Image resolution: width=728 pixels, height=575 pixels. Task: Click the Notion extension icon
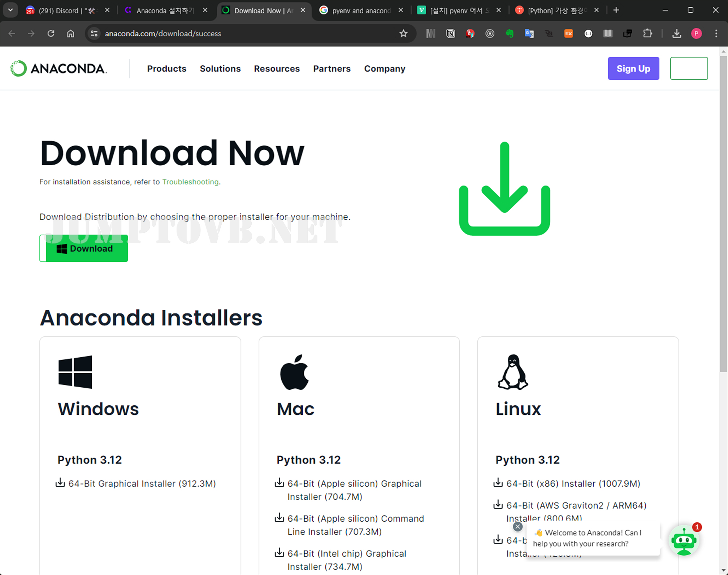(x=450, y=34)
